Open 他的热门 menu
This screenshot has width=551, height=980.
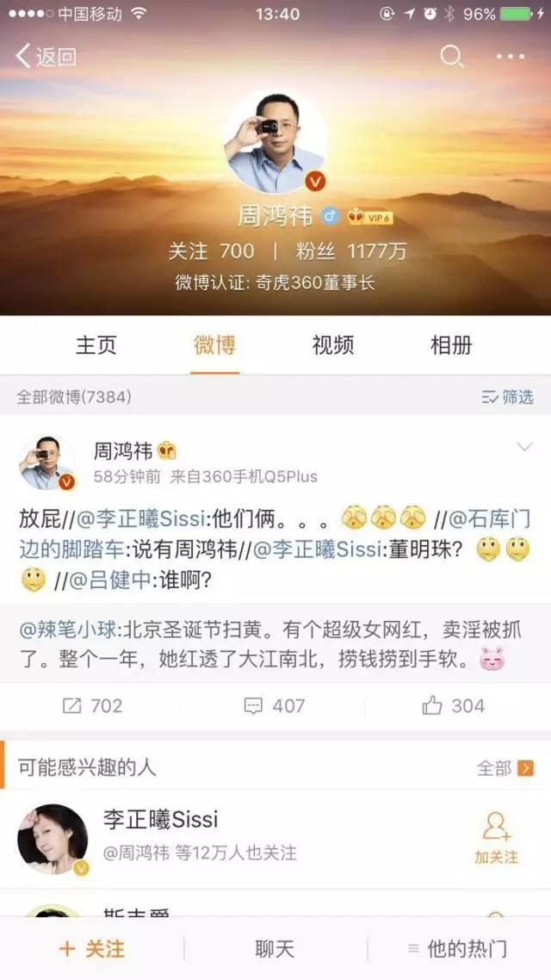click(457, 949)
